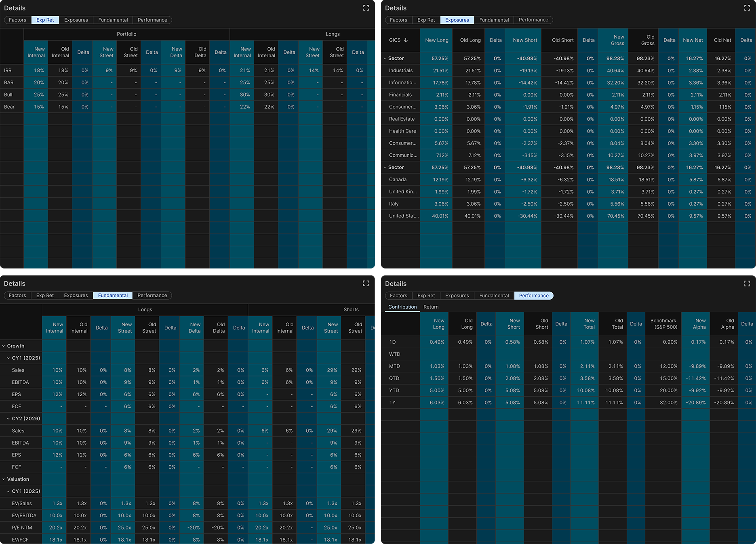Select the IRR row label in top-left table
This screenshot has height=544, width=756.
(7, 70)
